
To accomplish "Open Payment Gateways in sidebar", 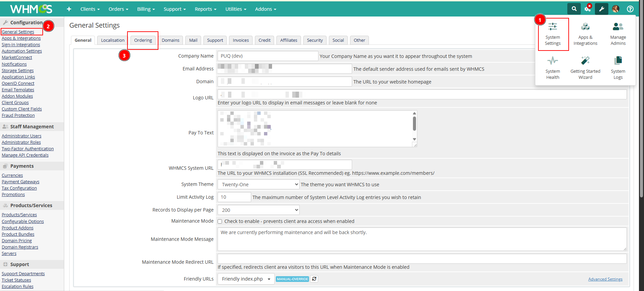I will [21, 182].
